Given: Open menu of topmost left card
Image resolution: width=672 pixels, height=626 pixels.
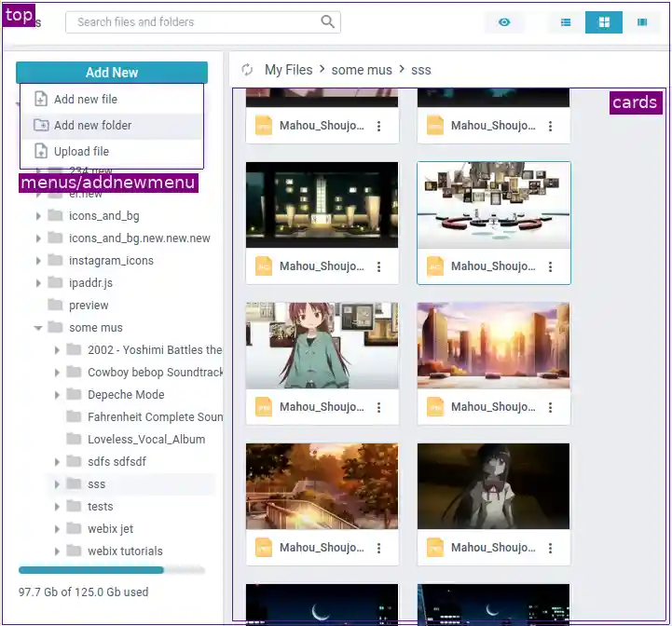Looking at the screenshot, I should point(378,126).
